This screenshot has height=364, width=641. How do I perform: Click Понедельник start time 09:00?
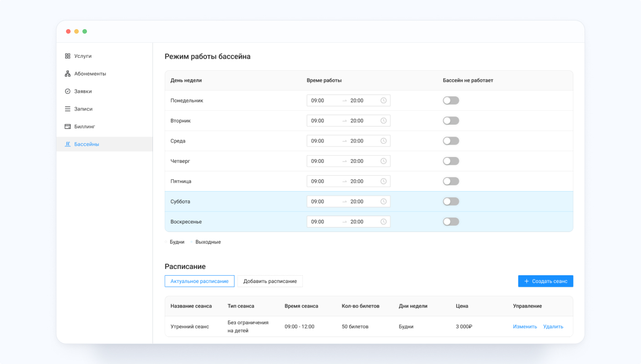pos(318,101)
